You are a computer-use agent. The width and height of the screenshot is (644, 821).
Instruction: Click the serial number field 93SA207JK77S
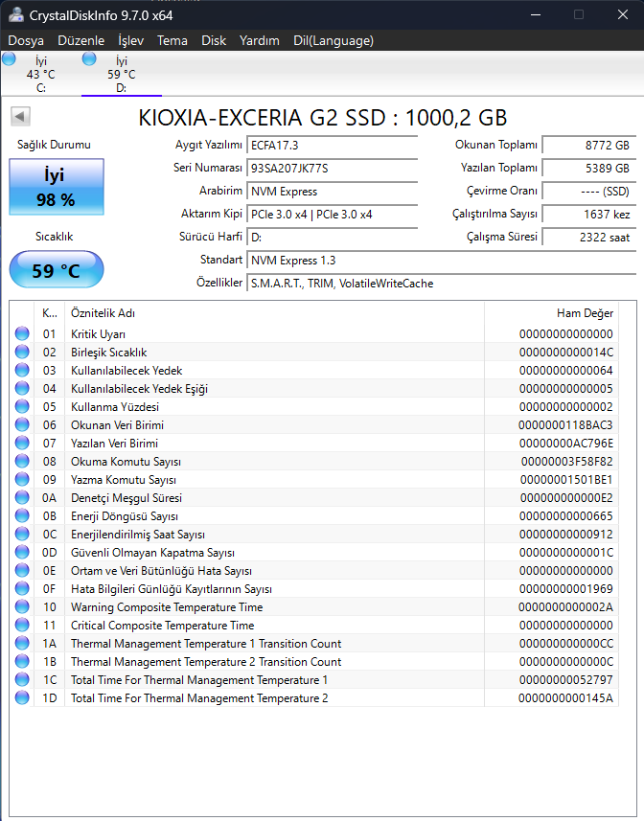coord(332,168)
